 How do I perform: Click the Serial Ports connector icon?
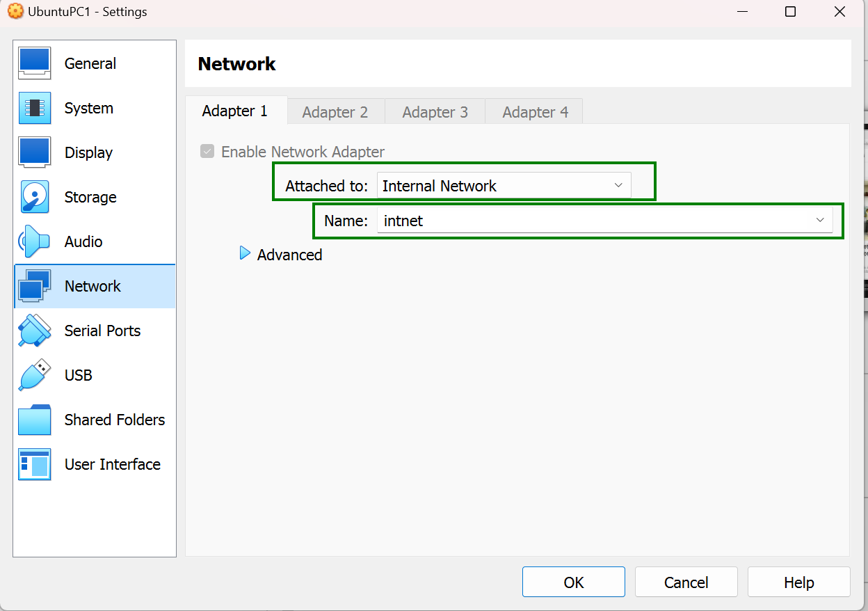(35, 331)
